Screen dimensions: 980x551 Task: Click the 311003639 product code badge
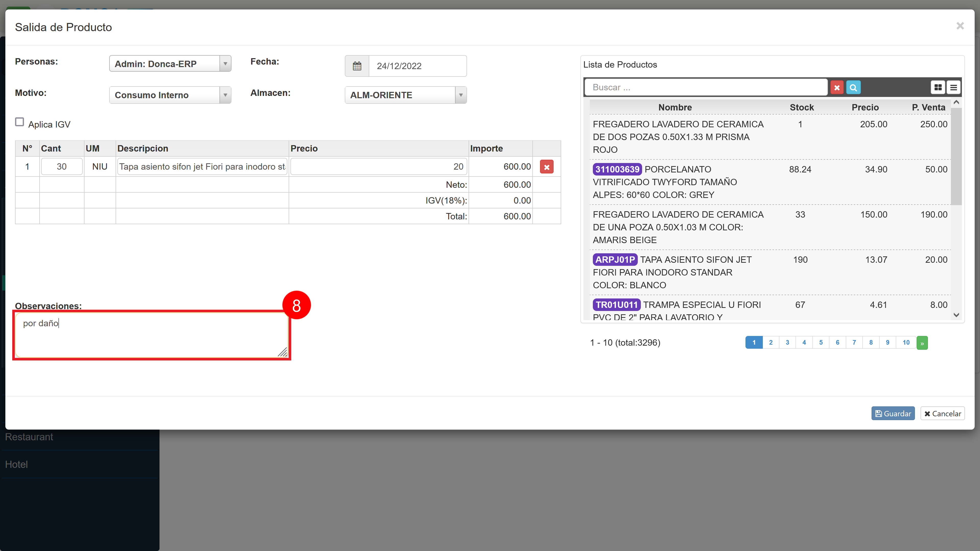pos(617,169)
